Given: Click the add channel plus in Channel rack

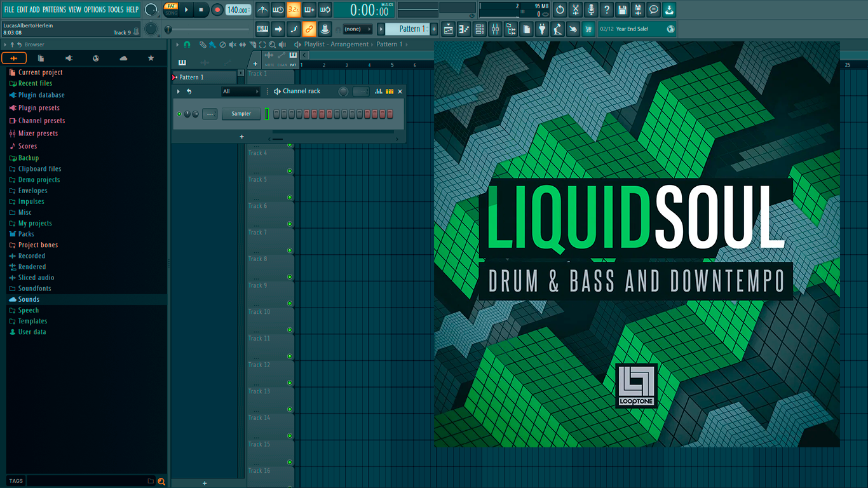Looking at the screenshot, I should pos(241,137).
